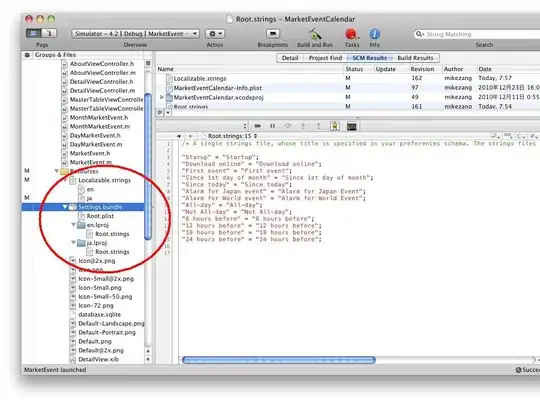
Task: Expand the MarketEventCalendar.xcodeproj row triangle
Action: [x=162, y=97]
